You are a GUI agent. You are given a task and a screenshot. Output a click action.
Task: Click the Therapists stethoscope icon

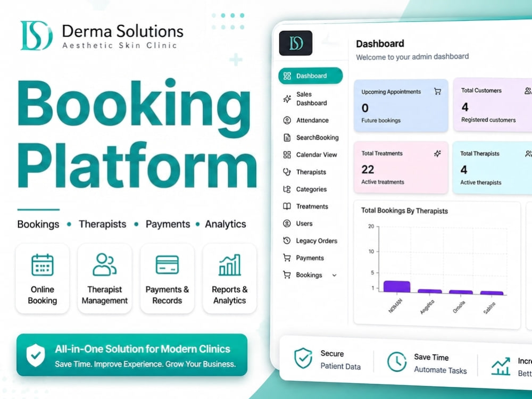point(287,172)
